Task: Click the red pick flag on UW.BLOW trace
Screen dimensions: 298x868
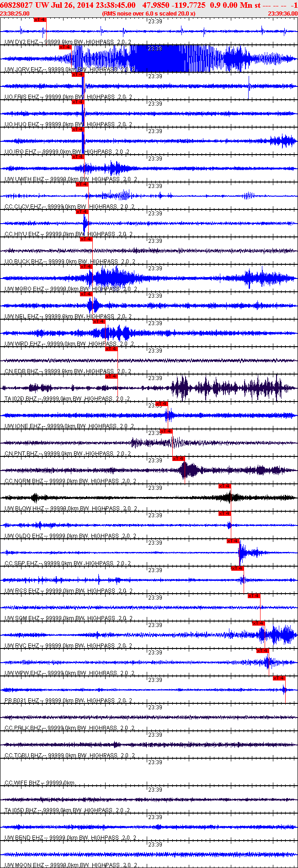Action: [x=225, y=486]
